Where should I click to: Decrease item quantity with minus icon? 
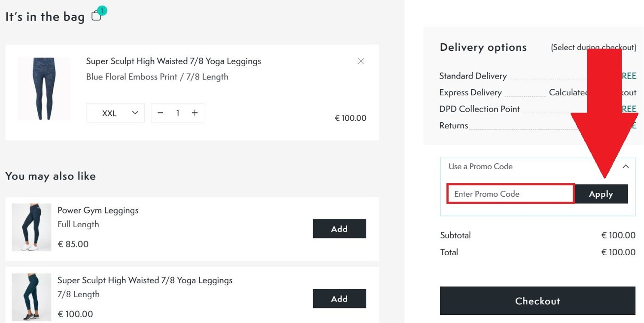point(161,113)
